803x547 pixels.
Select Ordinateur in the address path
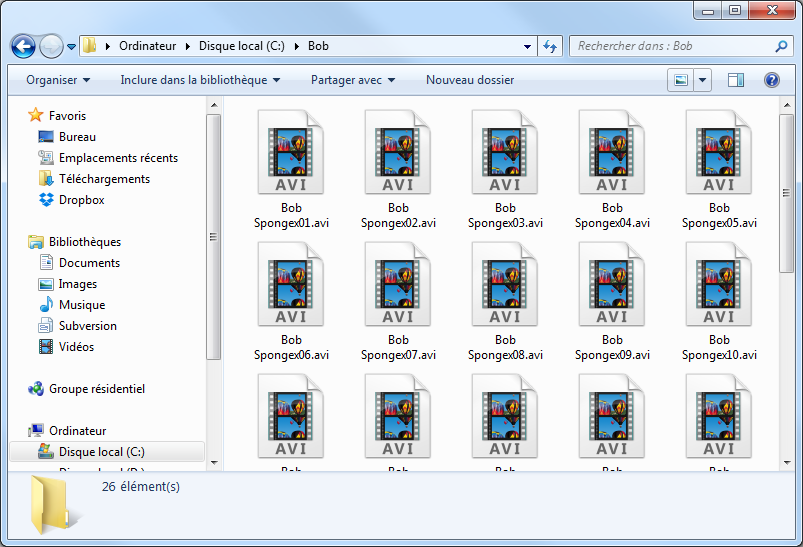click(147, 46)
